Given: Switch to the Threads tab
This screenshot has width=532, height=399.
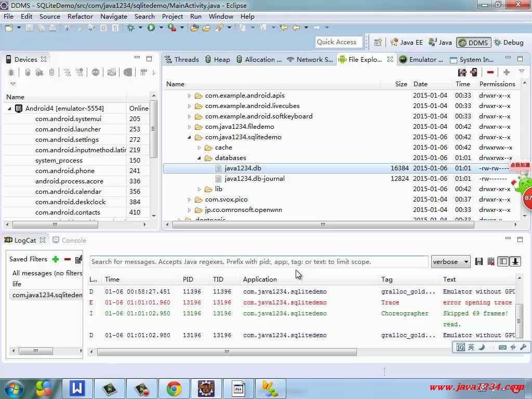Looking at the screenshot, I should 182,59.
